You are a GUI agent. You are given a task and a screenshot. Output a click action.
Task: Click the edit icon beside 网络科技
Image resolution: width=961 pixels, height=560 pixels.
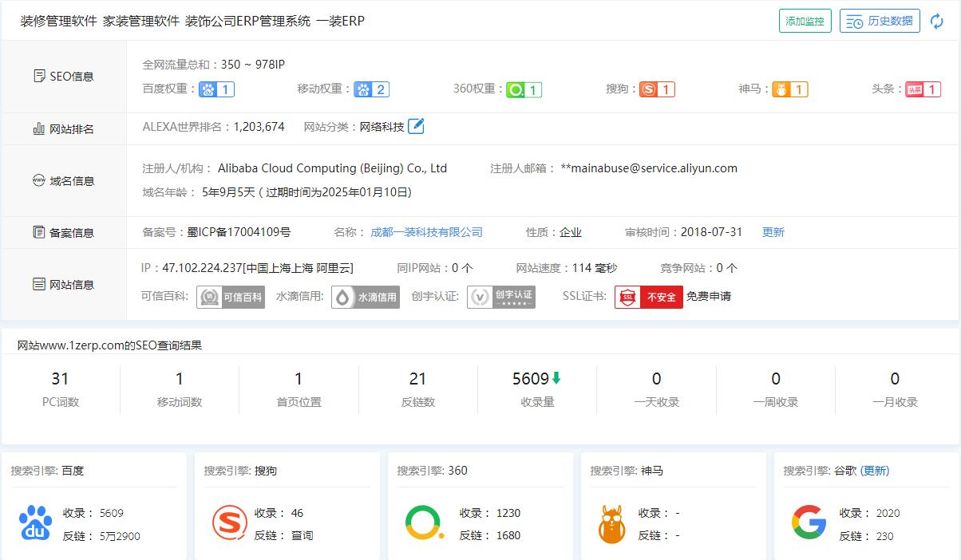coord(416,126)
